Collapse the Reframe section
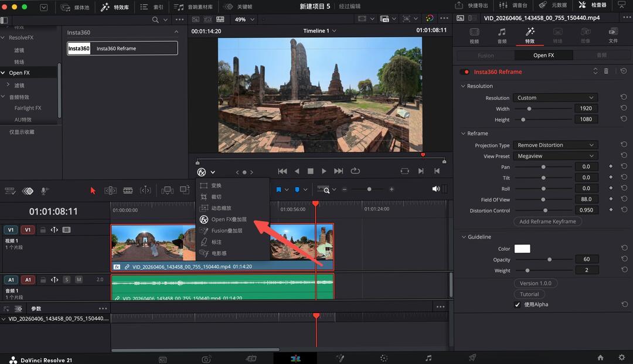The height and width of the screenshot is (364, 633). (463, 133)
